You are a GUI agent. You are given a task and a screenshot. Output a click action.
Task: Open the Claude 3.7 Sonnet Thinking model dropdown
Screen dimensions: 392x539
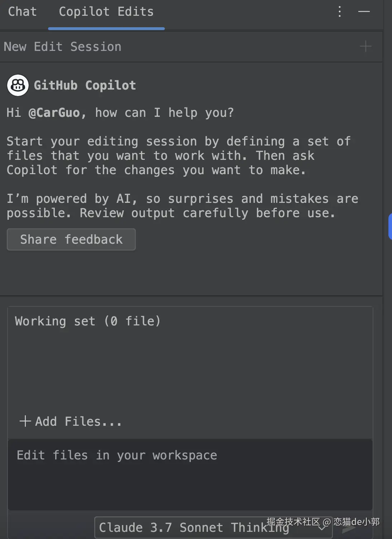193,528
